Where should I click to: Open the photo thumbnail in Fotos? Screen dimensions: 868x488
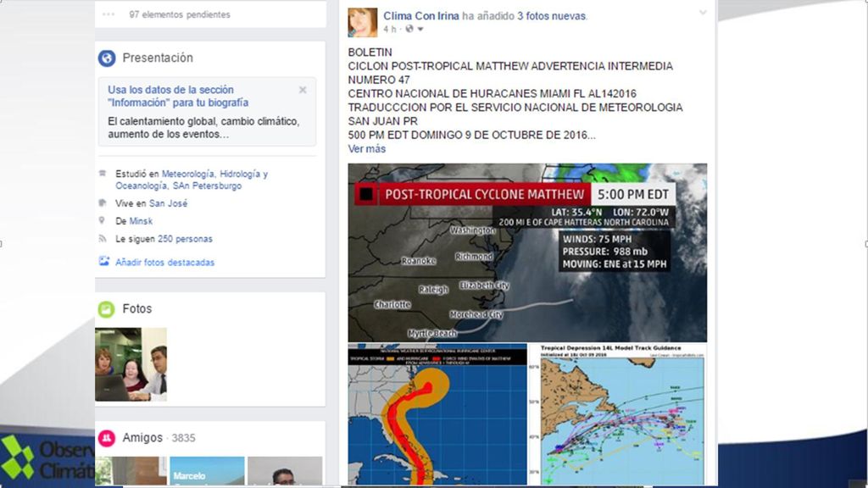[131, 364]
